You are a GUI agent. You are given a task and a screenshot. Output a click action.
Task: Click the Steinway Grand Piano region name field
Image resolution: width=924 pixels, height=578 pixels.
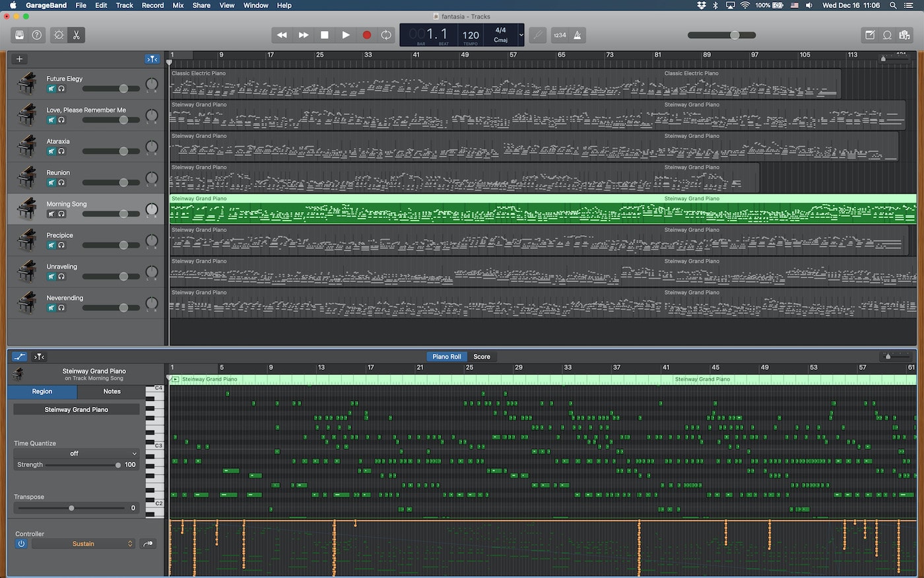coord(77,410)
